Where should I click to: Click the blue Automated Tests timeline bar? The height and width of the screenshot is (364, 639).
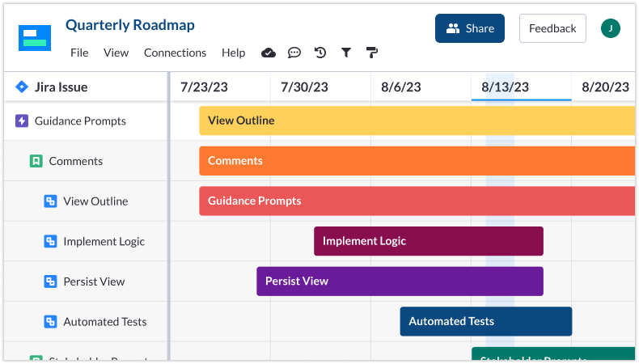pyautogui.click(x=486, y=322)
